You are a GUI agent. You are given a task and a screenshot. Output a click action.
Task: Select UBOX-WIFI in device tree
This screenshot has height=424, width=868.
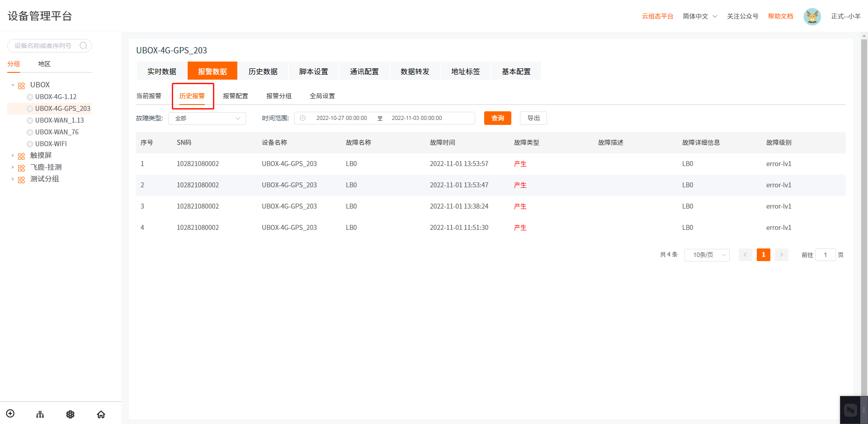coord(51,144)
